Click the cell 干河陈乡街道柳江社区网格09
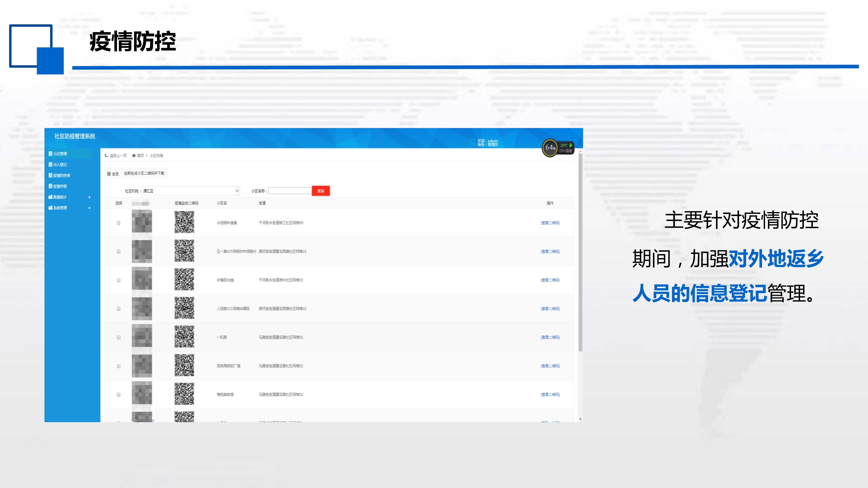 click(281, 223)
